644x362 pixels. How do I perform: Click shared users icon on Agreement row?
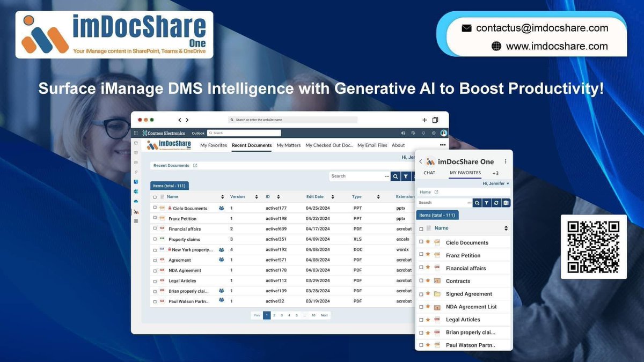click(x=222, y=260)
